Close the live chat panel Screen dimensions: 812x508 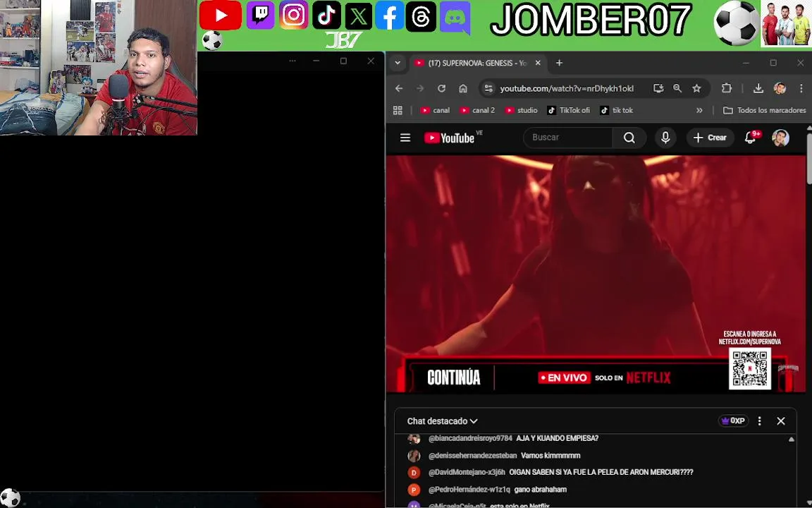pyautogui.click(x=781, y=421)
